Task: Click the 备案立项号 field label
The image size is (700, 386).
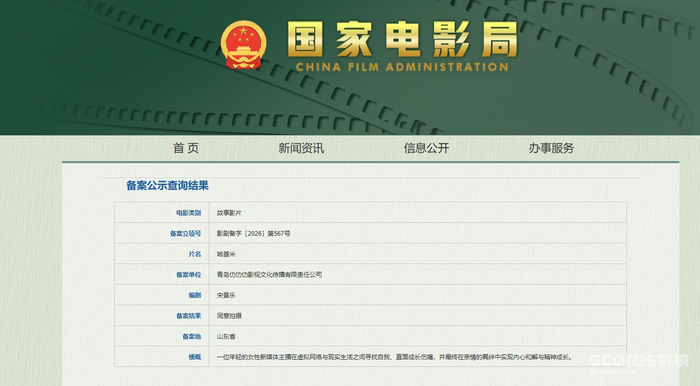Action: click(x=185, y=233)
